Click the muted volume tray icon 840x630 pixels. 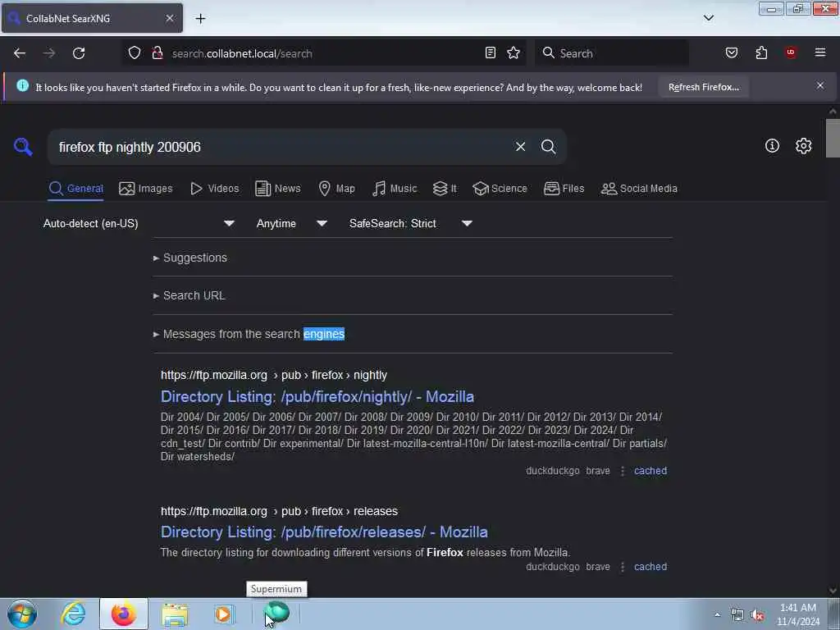point(757,615)
